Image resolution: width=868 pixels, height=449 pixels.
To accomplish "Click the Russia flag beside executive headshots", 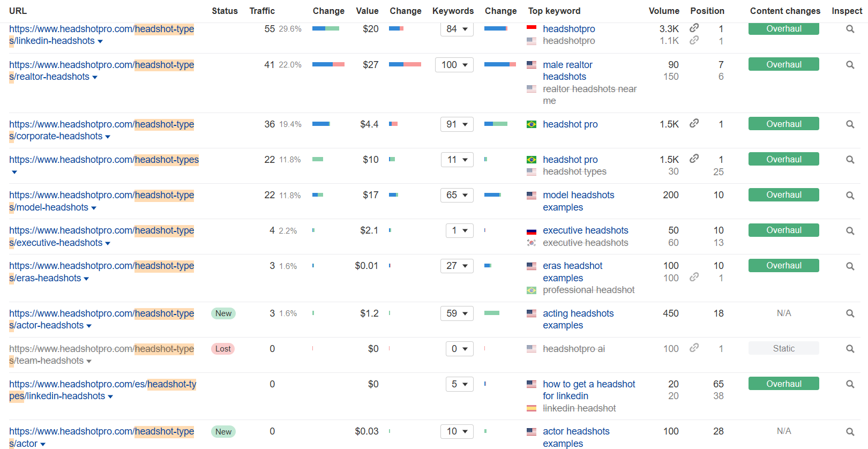I will coord(532,231).
